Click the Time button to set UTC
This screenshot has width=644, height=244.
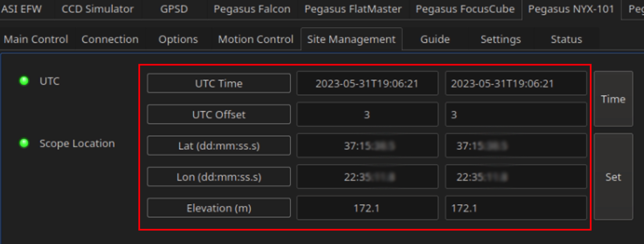coord(613,99)
